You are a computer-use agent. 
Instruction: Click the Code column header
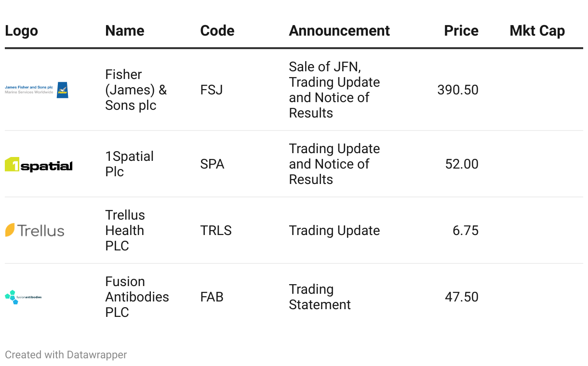[x=217, y=31]
